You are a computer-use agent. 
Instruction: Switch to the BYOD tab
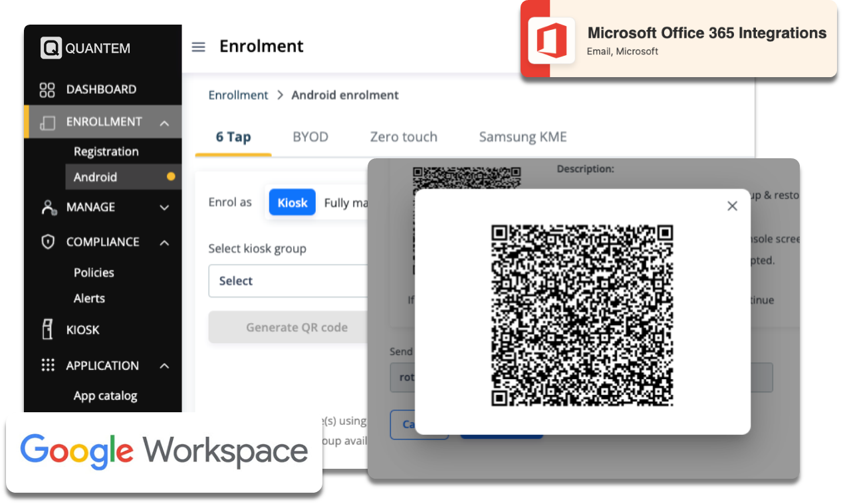pyautogui.click(x=310, y=137)
